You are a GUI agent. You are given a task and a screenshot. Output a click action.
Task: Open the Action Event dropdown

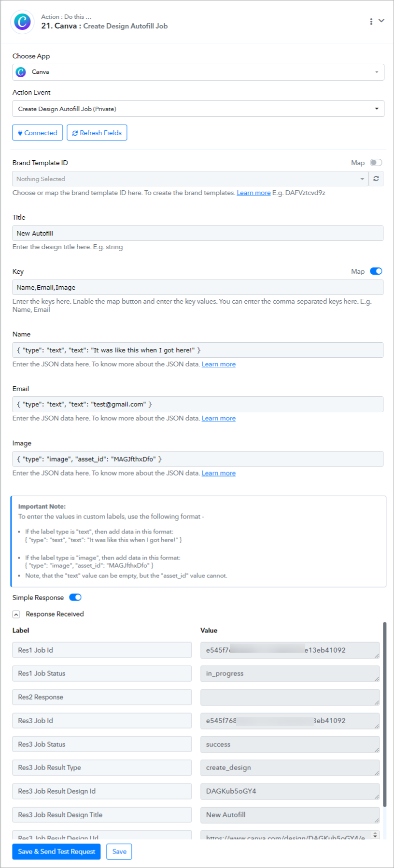(x=198, y=109)
